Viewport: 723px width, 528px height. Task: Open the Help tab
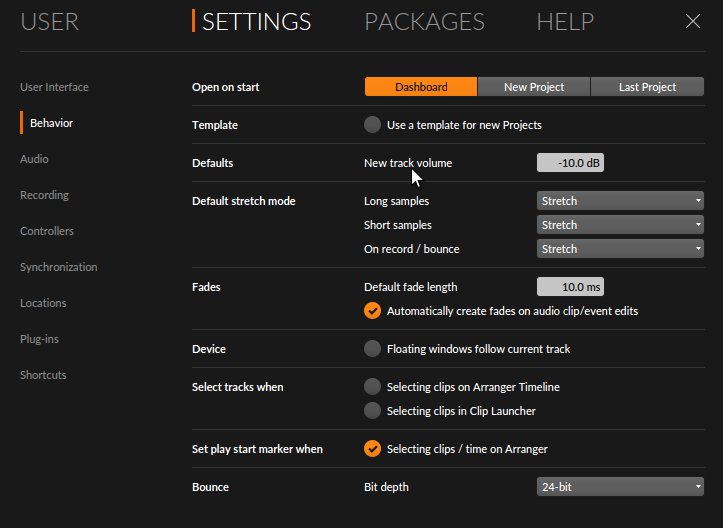click(565, 22)
